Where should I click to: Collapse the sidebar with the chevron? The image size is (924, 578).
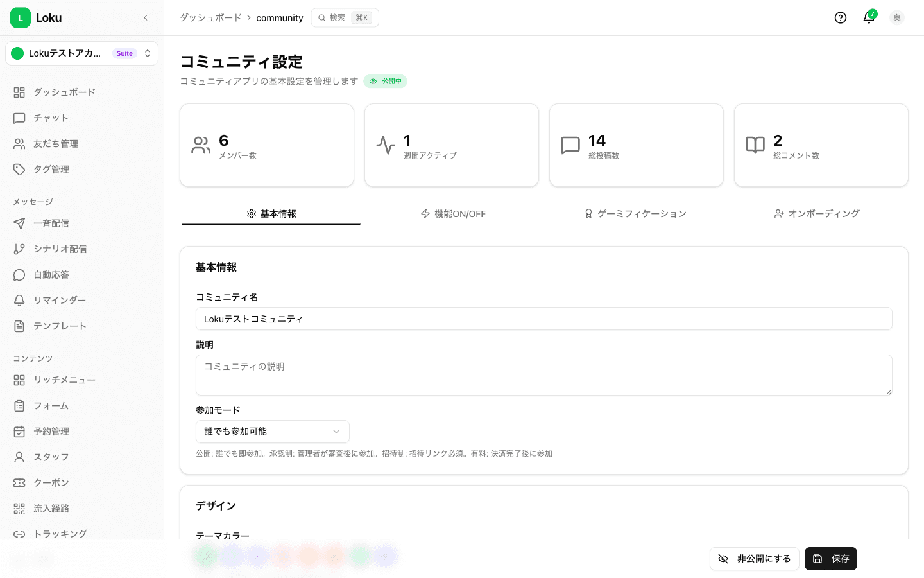point(146,18)
